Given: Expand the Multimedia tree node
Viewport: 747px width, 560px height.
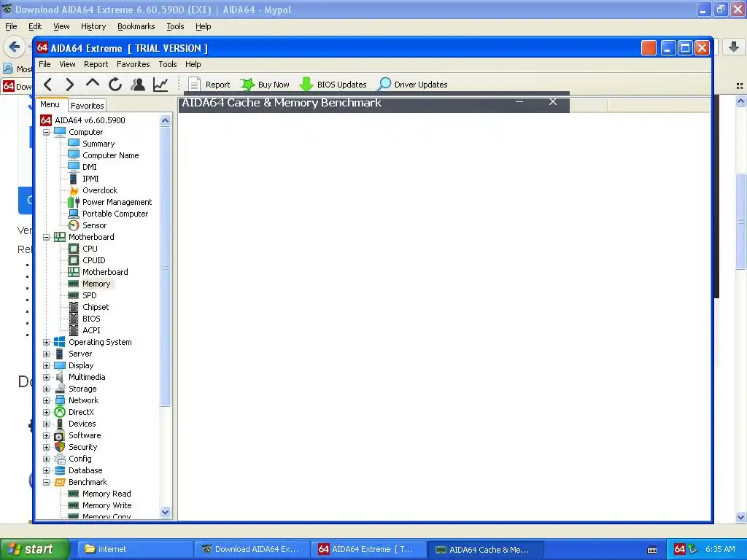Looking at the screenshot, I should pyautogui.click(x=46, y=377).
